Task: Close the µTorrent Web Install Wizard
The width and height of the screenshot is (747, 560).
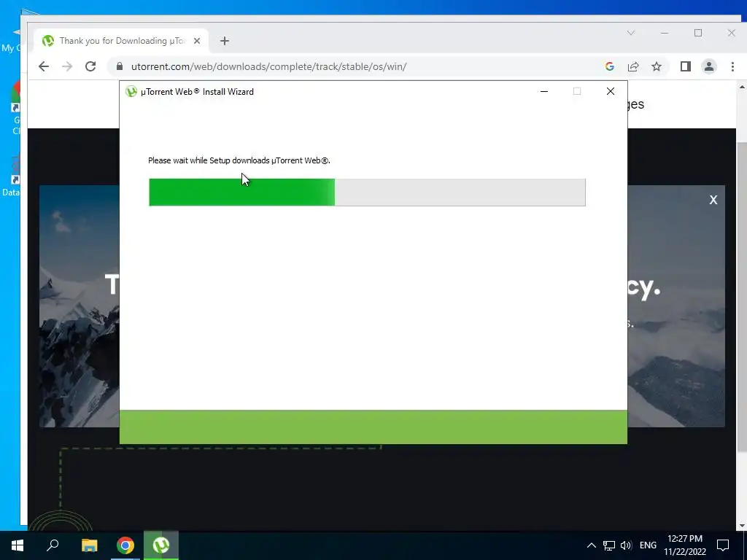Action: [611, 91]
